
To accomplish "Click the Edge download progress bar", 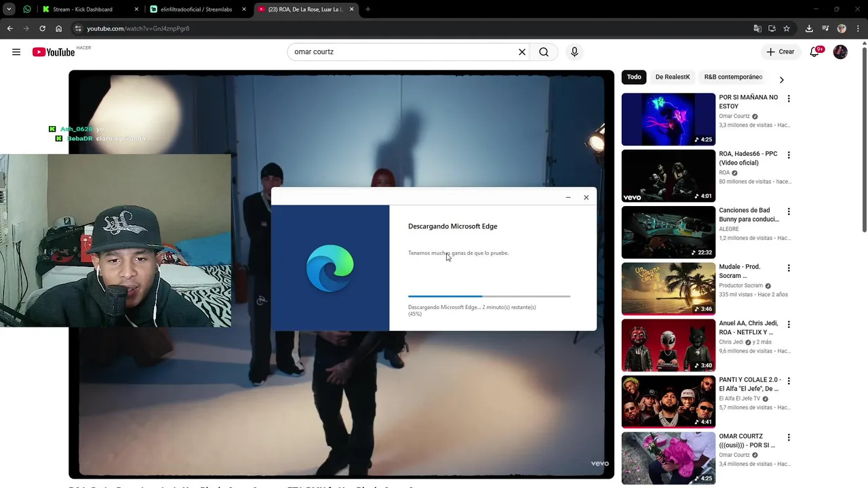I will pyautogui.click(x=489, y=296).
